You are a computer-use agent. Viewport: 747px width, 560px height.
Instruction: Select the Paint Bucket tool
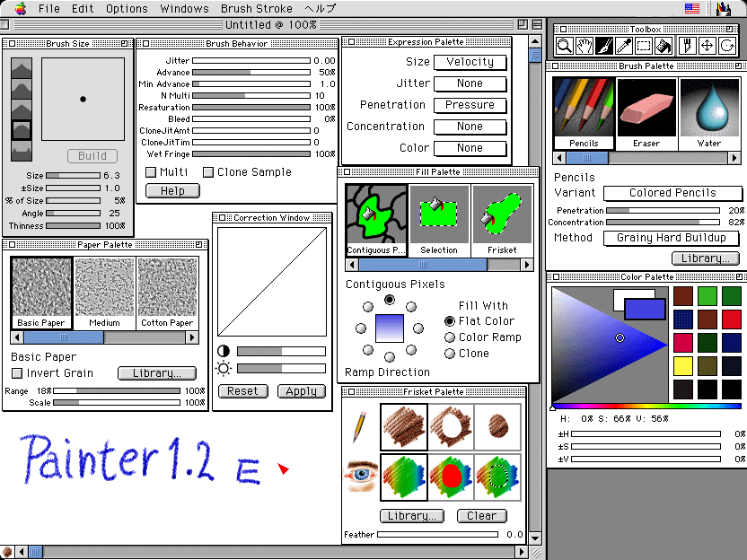point(664,46)
